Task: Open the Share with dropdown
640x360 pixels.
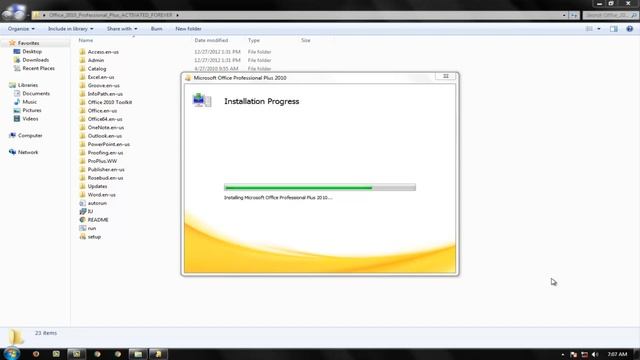Action: [x=122, y=29]
